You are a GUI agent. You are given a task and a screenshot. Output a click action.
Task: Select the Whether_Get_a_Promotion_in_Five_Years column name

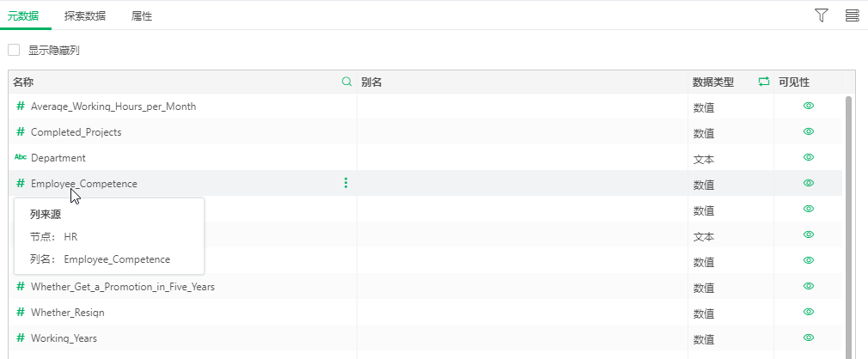click(123, 287)
